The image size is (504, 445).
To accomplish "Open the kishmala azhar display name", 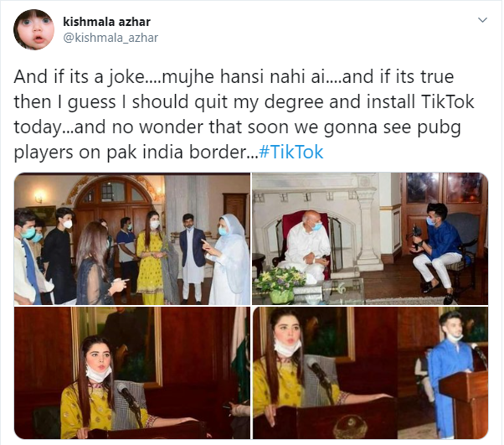I will click(x=106, y=22).
